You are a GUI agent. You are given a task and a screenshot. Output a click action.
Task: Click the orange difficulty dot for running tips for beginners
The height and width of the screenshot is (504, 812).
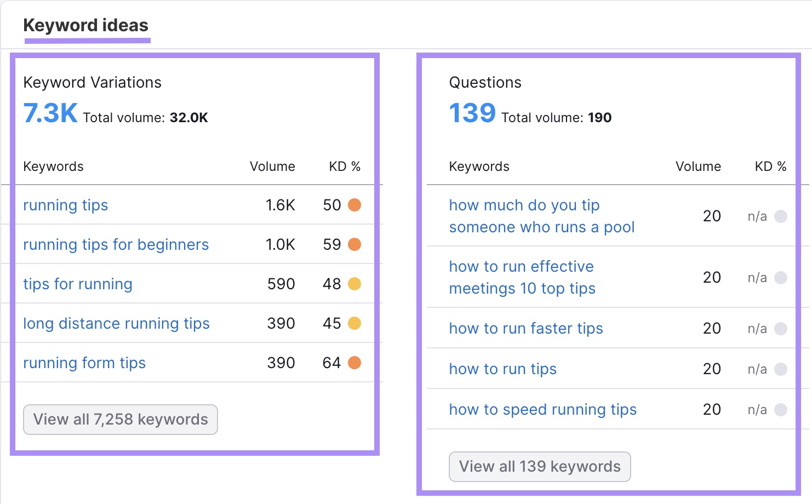coord(356,244)
